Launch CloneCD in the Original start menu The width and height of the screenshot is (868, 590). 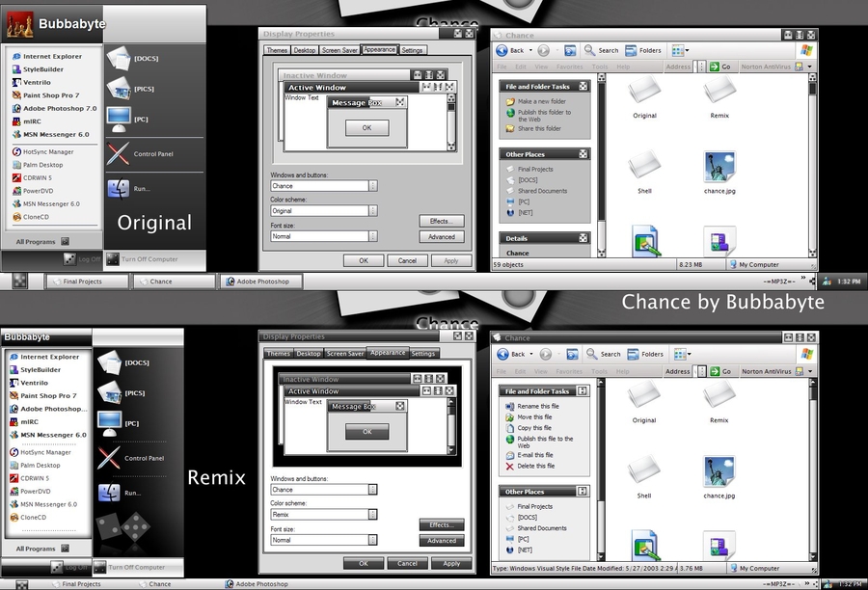(x=31, y=217)
